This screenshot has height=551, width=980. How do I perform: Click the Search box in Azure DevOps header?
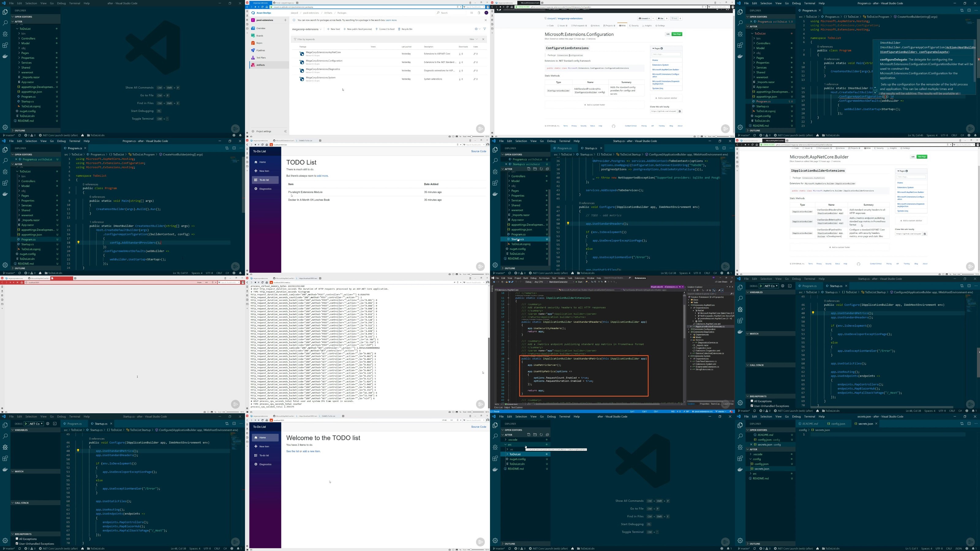(451, 13)
